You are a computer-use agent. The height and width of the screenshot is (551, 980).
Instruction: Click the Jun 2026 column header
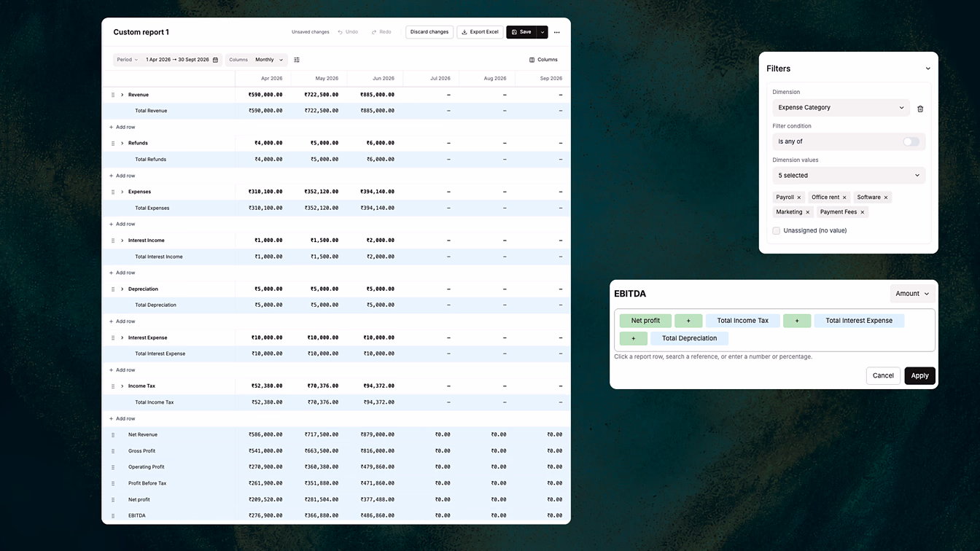click(376, 79)
